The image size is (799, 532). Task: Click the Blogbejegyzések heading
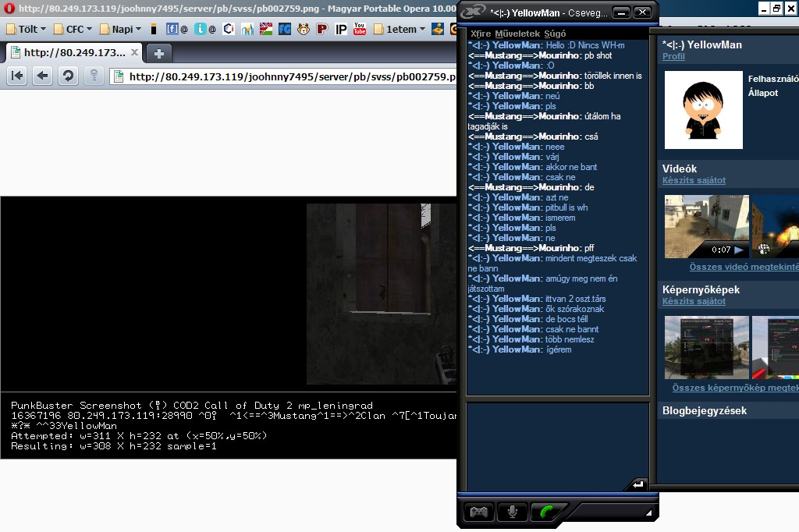click(705, 411)
